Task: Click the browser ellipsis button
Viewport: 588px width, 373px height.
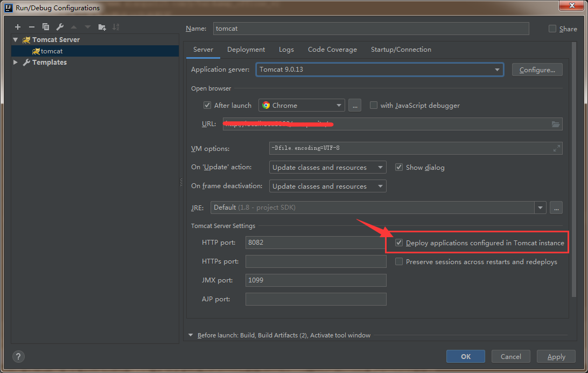Action: click(355, 106)
